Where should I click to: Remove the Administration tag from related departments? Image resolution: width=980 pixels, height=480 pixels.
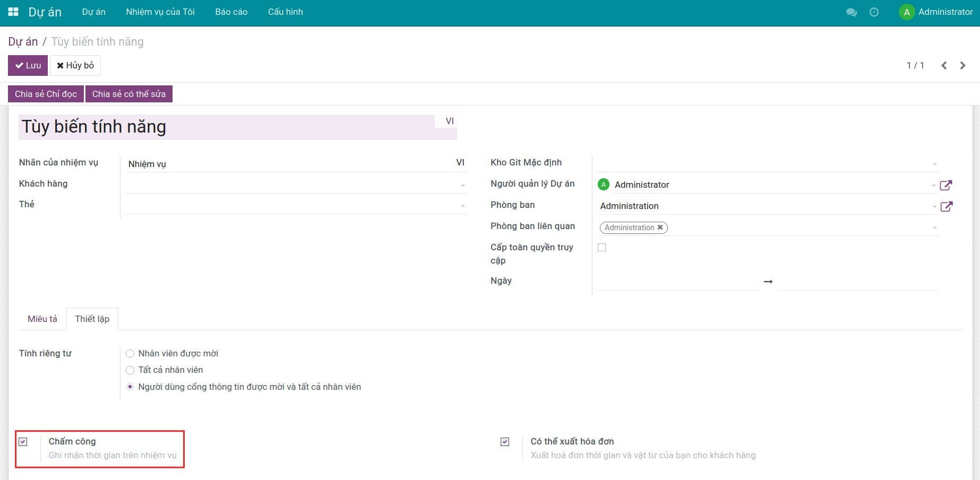pos(660,228)
